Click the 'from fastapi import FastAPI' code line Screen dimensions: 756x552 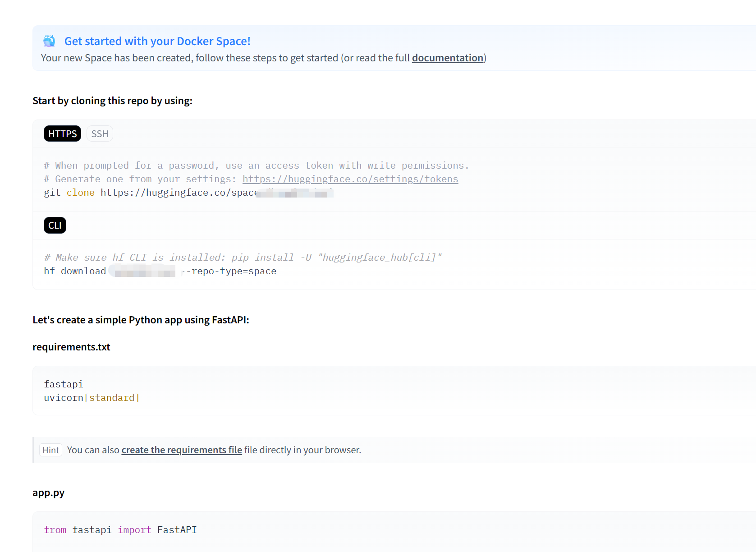120,530
